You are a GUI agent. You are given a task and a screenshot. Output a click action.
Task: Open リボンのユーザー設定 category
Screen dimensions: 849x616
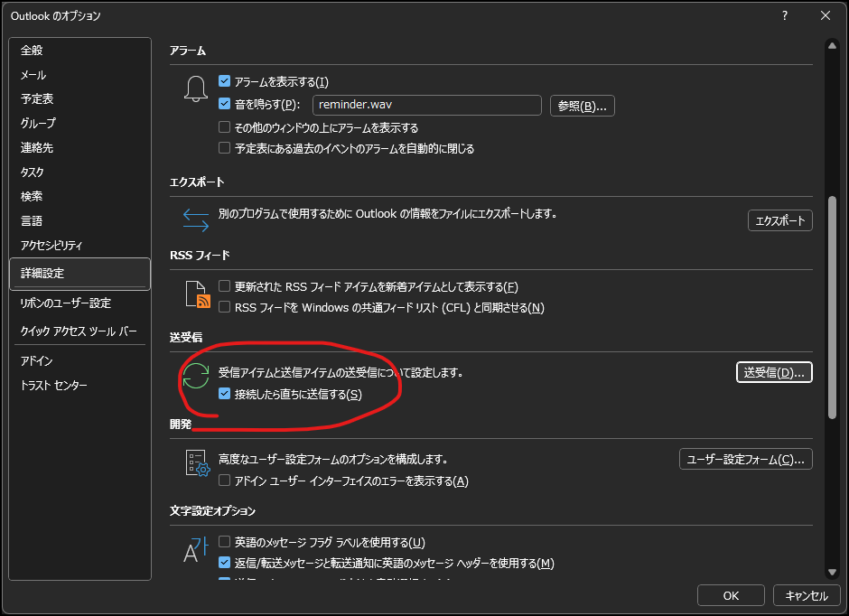coord(79,303)
